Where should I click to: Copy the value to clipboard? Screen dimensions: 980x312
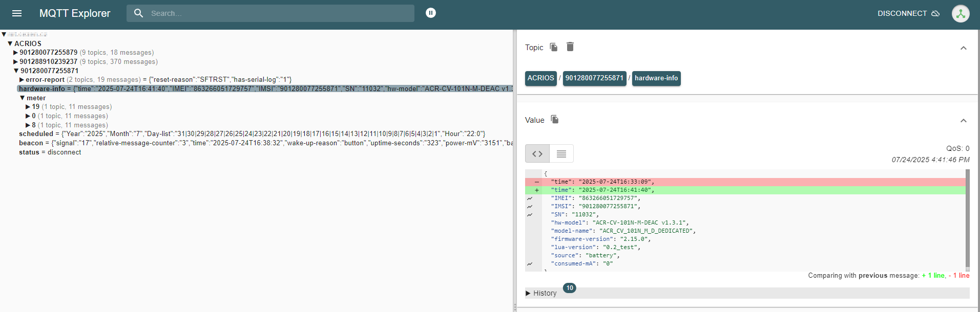coord(555,120)
